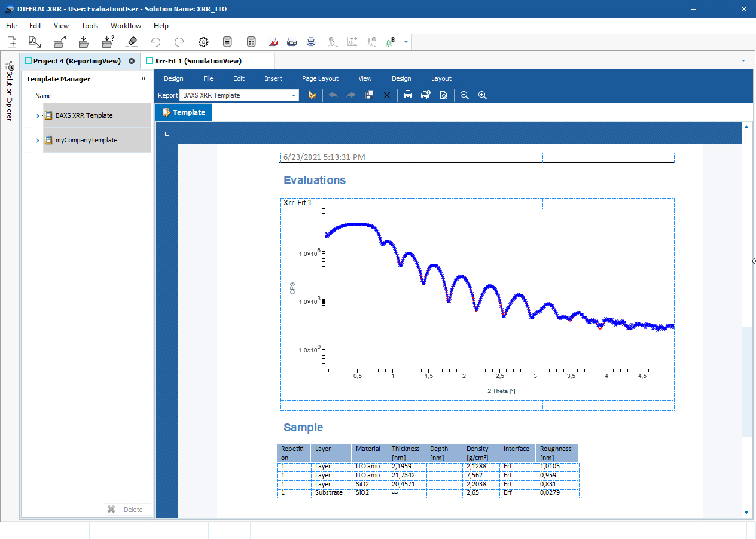The image size is (756, 539).
Task: Zoom in on the report preview
Action: click(x=483, y=95)
